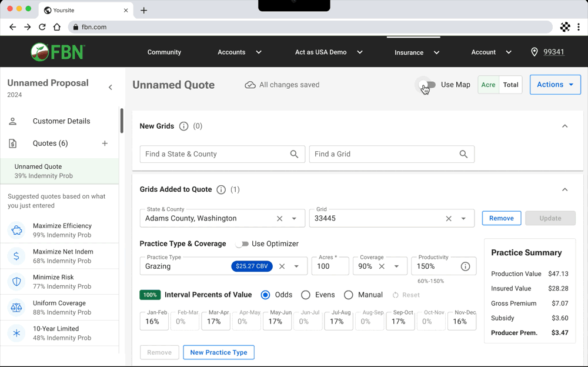This screenshot has height=367, width=588.
Task: Click the location pin icon beside 99341
Action: [x=534, y=52]
